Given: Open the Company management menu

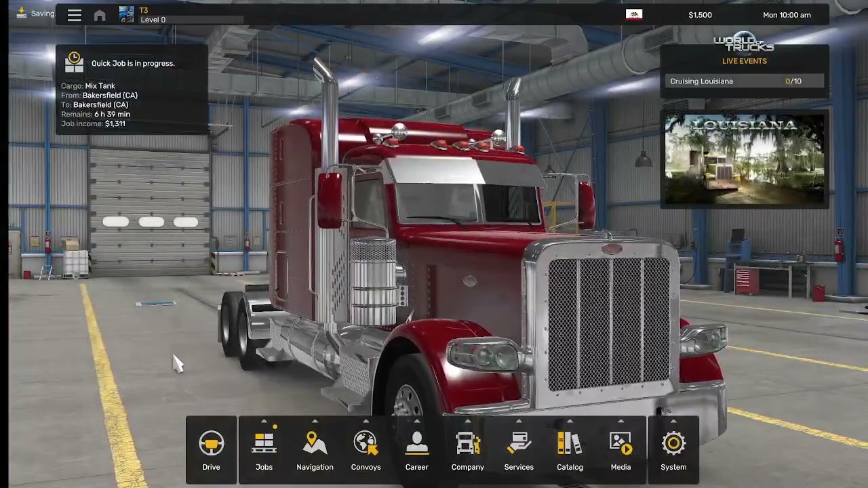Looking at the screenshot, I should (467, 450).
